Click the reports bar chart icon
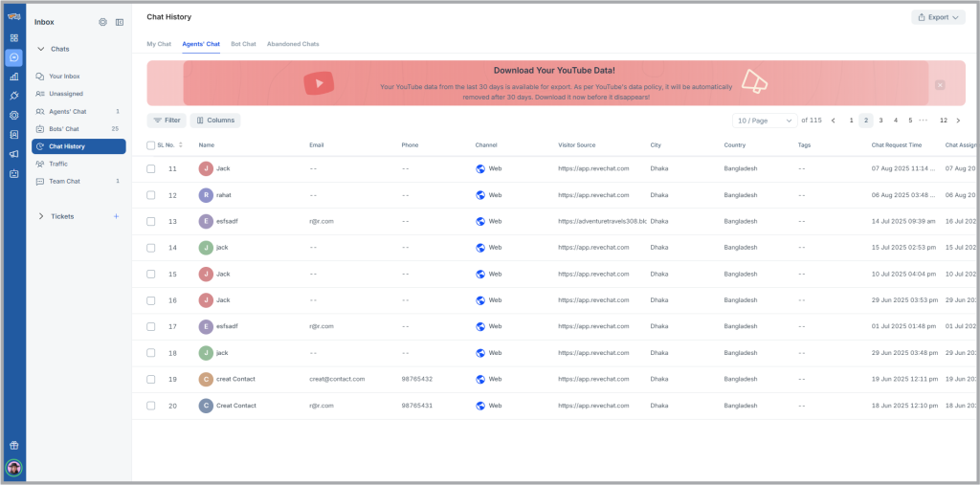The width and height of the screenshot is (980, 485). point(13,77)
